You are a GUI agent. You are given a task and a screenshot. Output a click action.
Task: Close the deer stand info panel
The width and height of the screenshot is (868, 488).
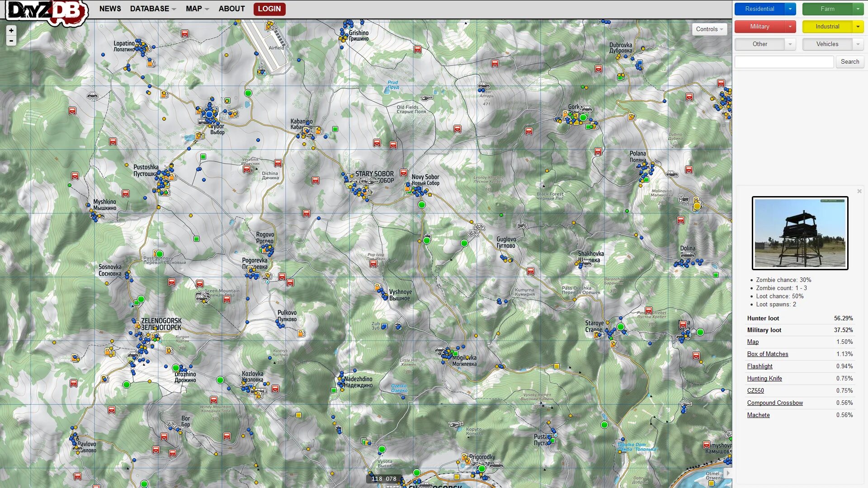[x=859, y=191]
